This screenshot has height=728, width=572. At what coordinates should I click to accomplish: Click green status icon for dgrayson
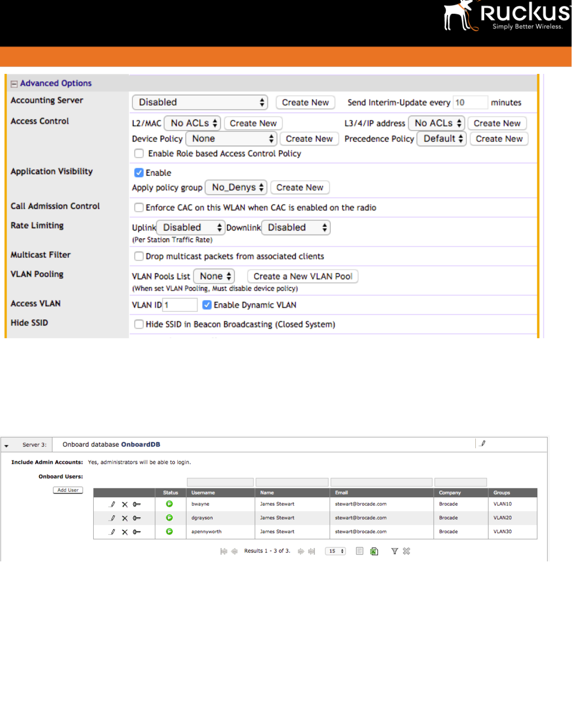pos(169,517)
